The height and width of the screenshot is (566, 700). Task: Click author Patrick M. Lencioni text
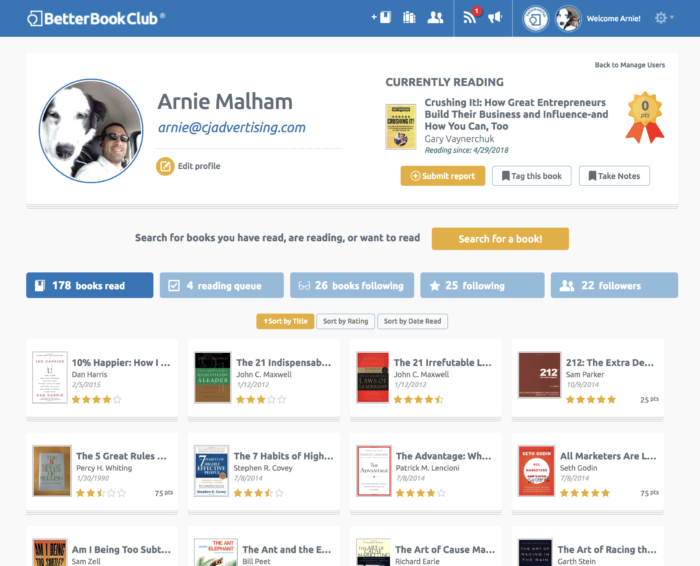[428, 468]
